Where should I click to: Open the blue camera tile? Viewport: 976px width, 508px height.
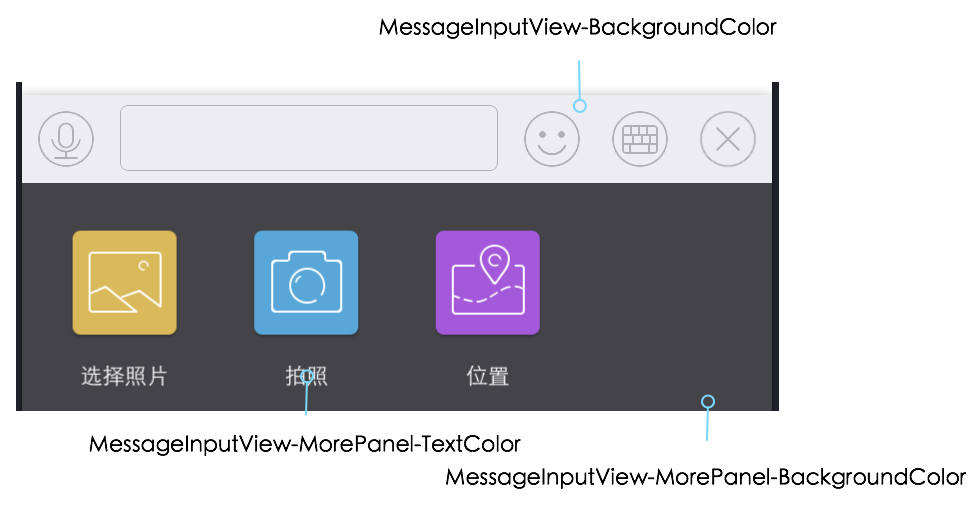(x=306, y=283)
